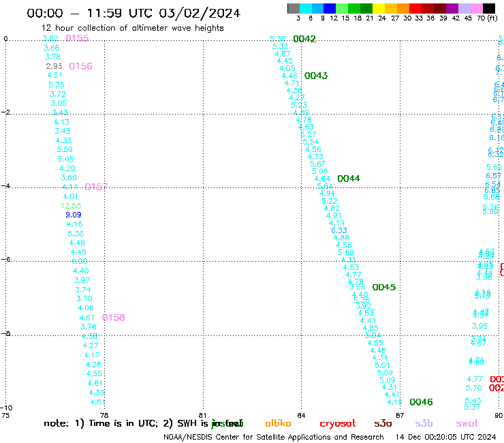The image size is (504, 443).
Task: Click the 4.06 value above 4.61 0158
Action: pos(86,308)
